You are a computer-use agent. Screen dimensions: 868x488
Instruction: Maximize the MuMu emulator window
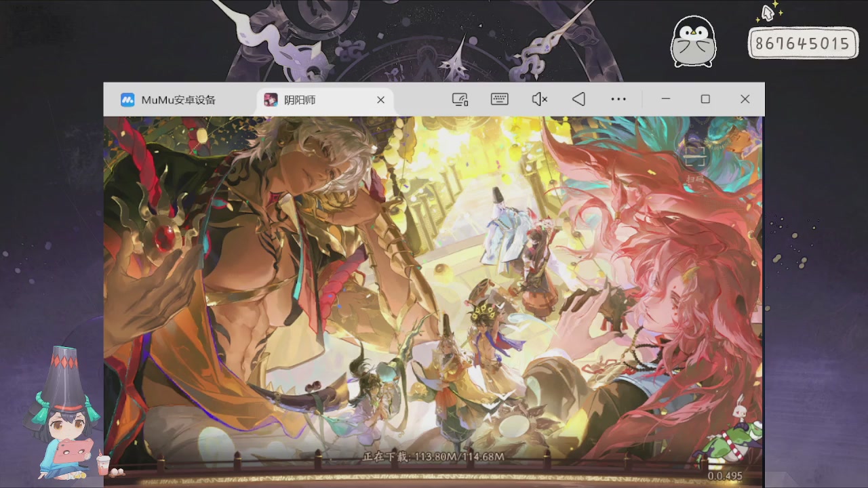[705, 99]
